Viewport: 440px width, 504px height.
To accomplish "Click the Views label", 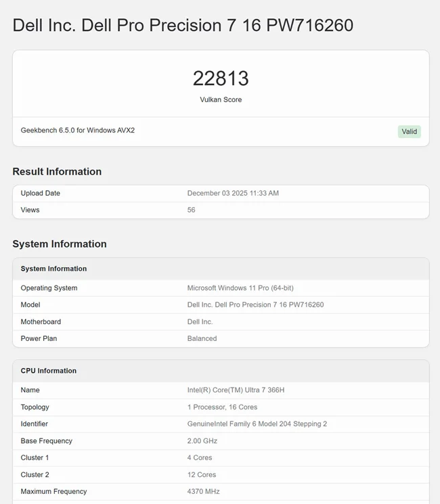I will coord(30,210).
